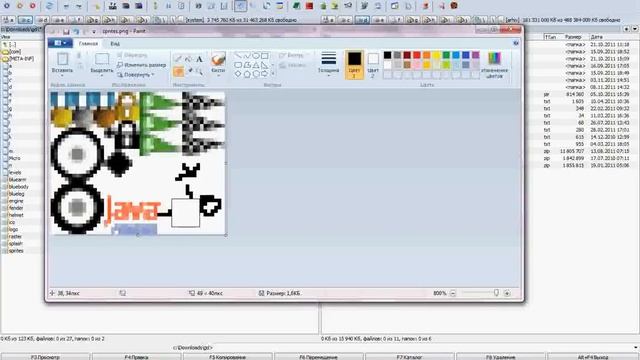The image size is (640, 360).
Task: Open the Paint application menu button
Action: (60, 43)
